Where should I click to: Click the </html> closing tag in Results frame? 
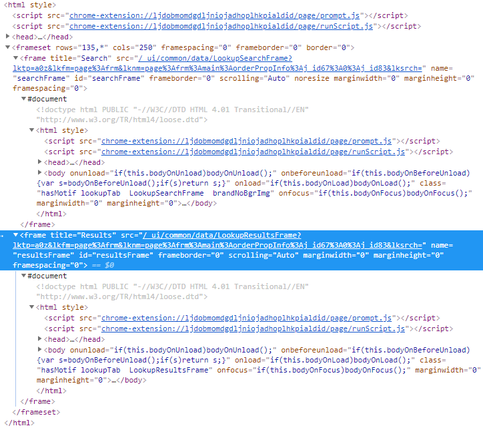[x=51, y=391]
